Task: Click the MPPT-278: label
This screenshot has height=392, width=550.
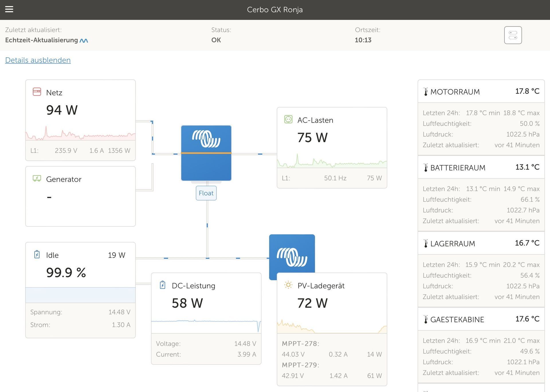Action: (300, 344)
